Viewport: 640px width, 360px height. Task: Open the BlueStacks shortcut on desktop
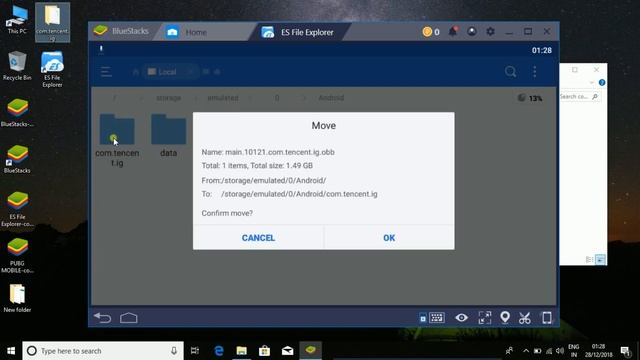(x=17, y=159)
